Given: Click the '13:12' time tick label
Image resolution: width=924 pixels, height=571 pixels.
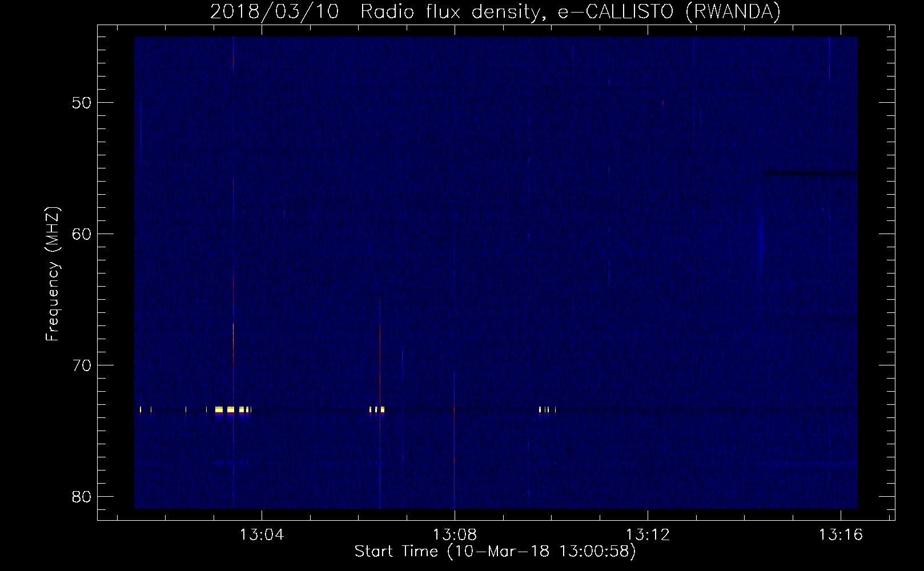Looking at the screenshot, I should coord(648,535).
